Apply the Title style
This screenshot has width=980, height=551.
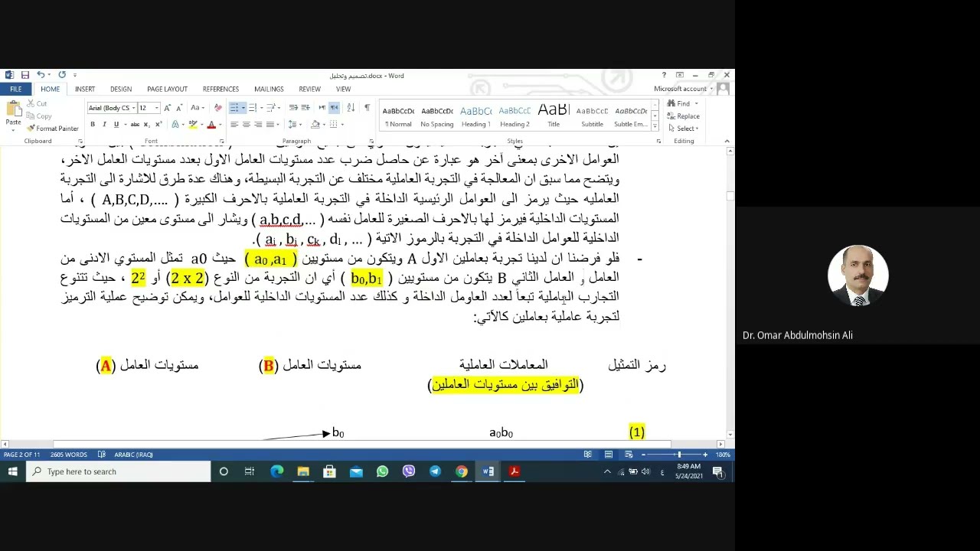(554, 116)
